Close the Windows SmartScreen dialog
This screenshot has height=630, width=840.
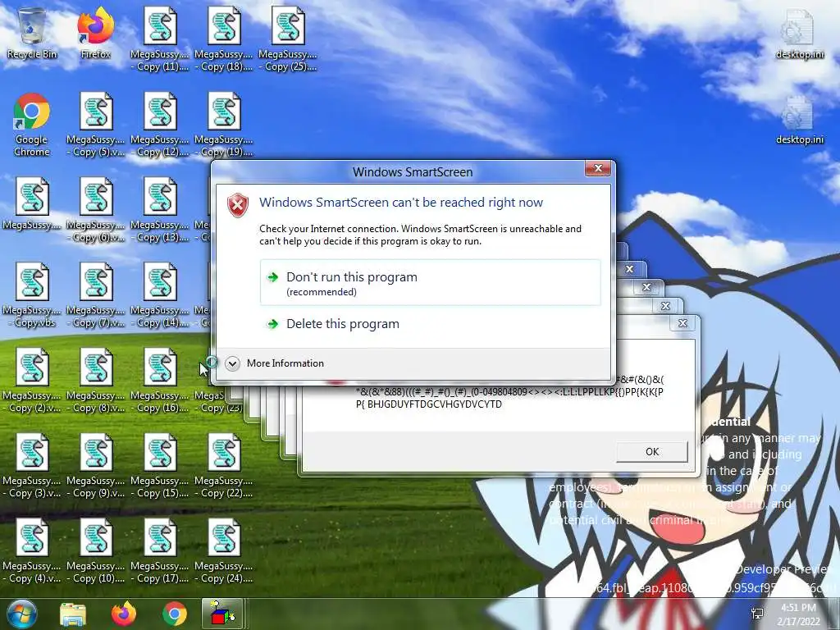tap(598, 169)
